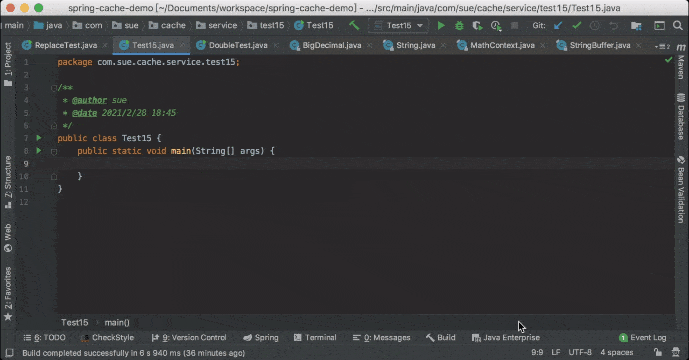Open the Test15 run configuration dropdown

coord(399,25)
